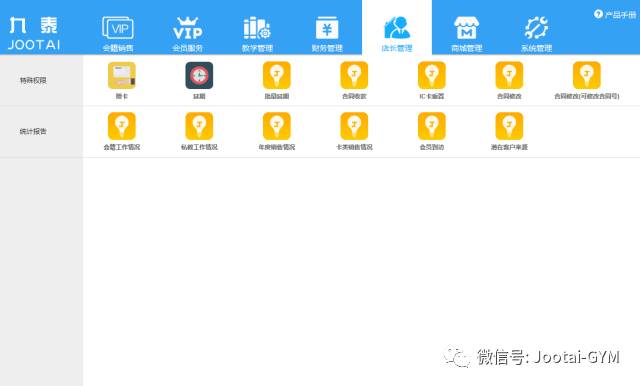
Task: Open the 卡类销售情况 card sales icon
Action: [x=354, y=126]
